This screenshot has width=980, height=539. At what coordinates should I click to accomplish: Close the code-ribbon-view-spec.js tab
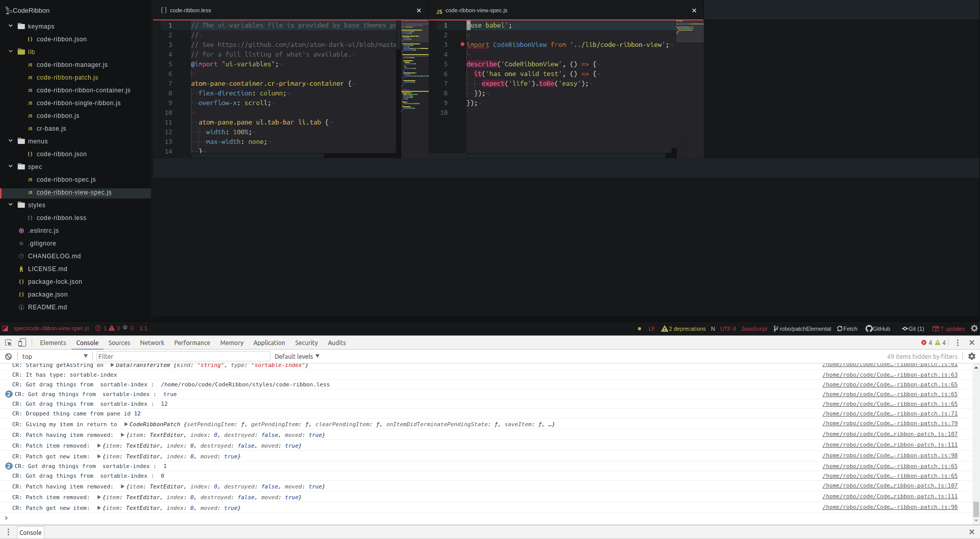coord(694,10)
